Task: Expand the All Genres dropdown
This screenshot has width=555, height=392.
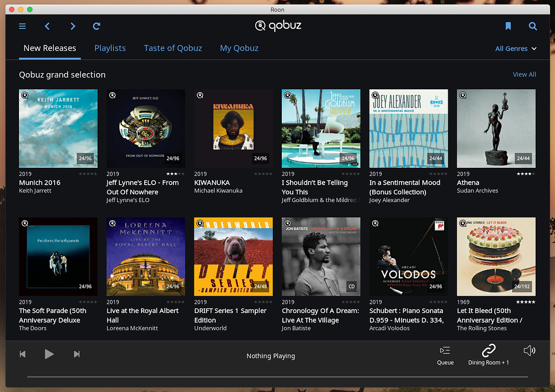Action: pyautogui.click(x=515, y=49)
